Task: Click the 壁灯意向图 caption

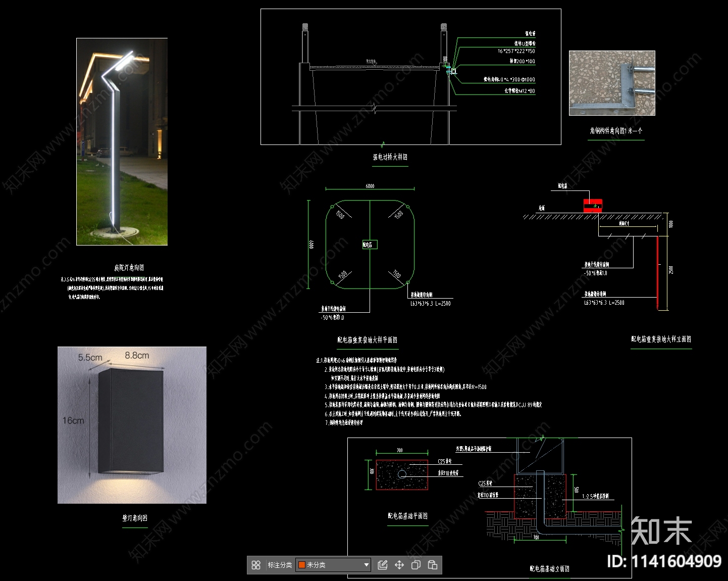Action: [135, 518]
